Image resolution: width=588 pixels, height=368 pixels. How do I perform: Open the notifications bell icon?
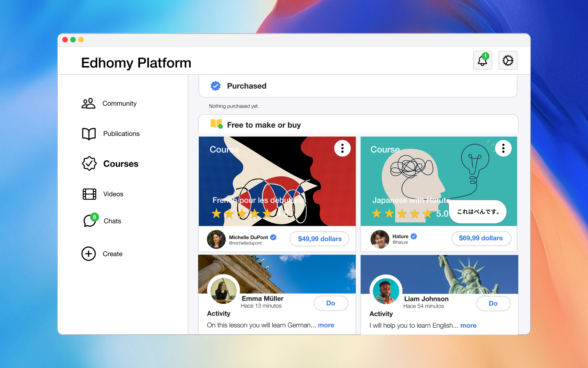click(x=482, y=60)
